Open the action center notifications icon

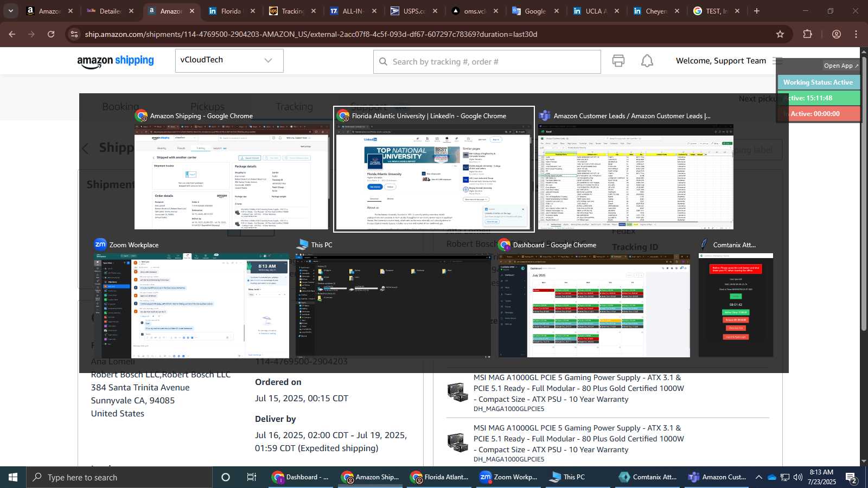coord(851,477)
